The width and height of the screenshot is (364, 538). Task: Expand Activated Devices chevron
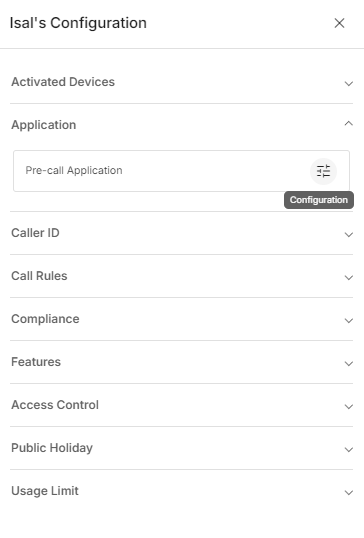tap(349, 83)
